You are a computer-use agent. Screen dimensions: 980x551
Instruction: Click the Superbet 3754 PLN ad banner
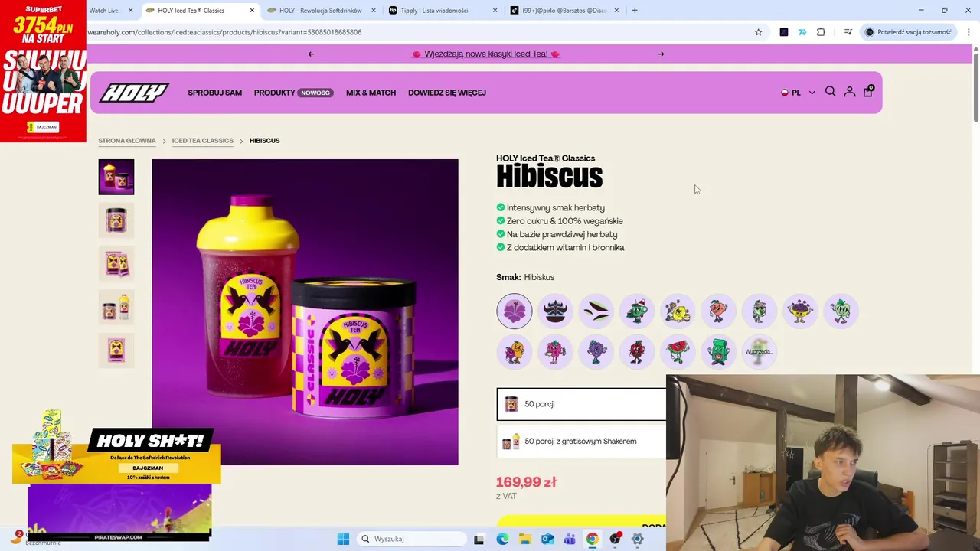(x=43, y=71)
